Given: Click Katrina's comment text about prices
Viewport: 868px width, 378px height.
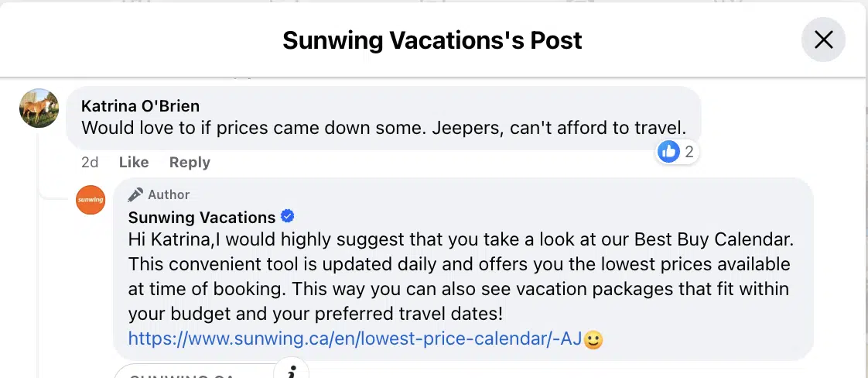Looking at the screenshot, I should click(x=383, y=127).
